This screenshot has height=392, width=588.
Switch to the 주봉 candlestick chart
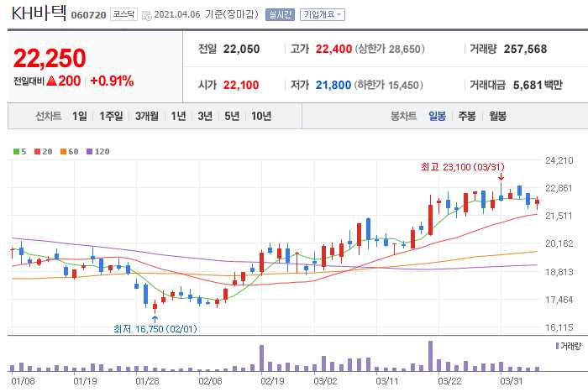point(467,116)
